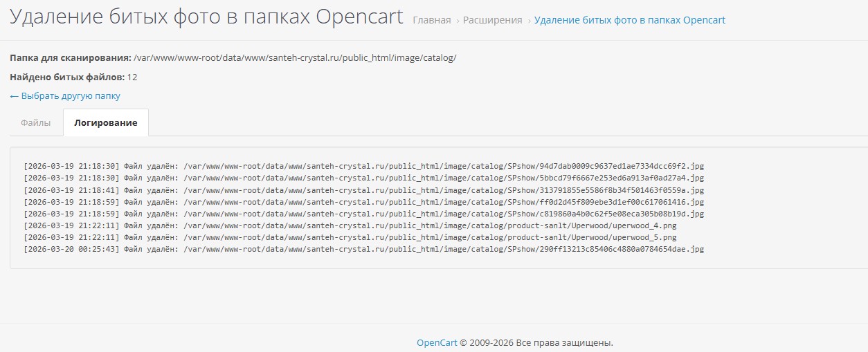This screenshot has height=352, width=868.
Task: Click 'Выбрать другую папку' link
Action: 65,96
